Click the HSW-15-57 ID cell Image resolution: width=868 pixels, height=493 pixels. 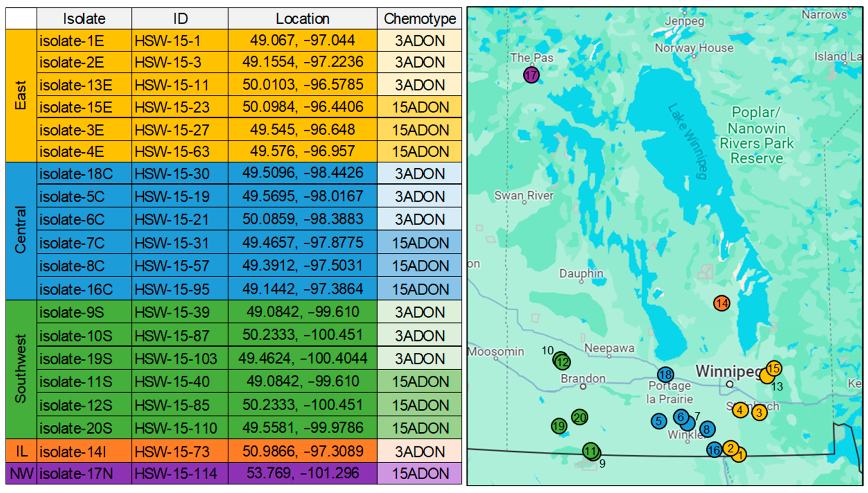[x=180, y=266]
